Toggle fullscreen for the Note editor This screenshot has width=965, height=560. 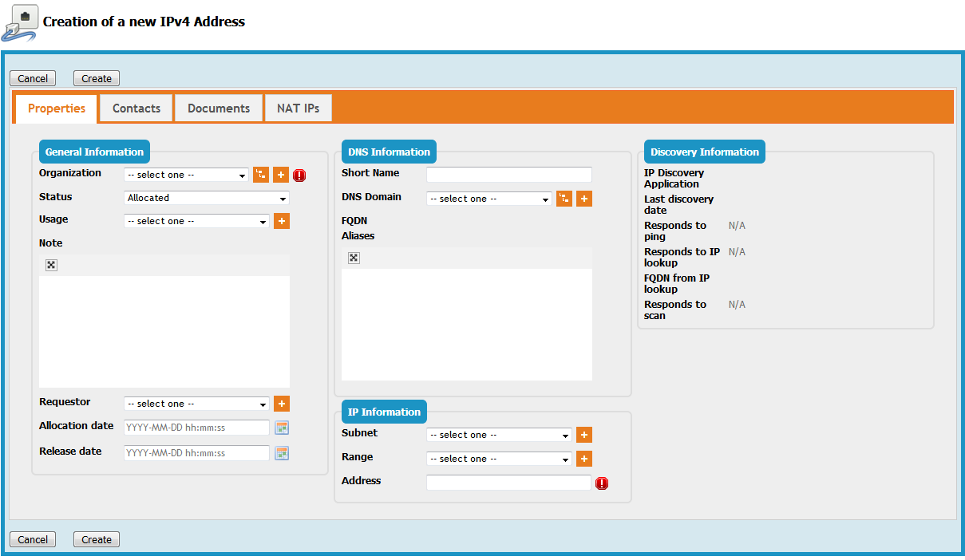(51, 265)
